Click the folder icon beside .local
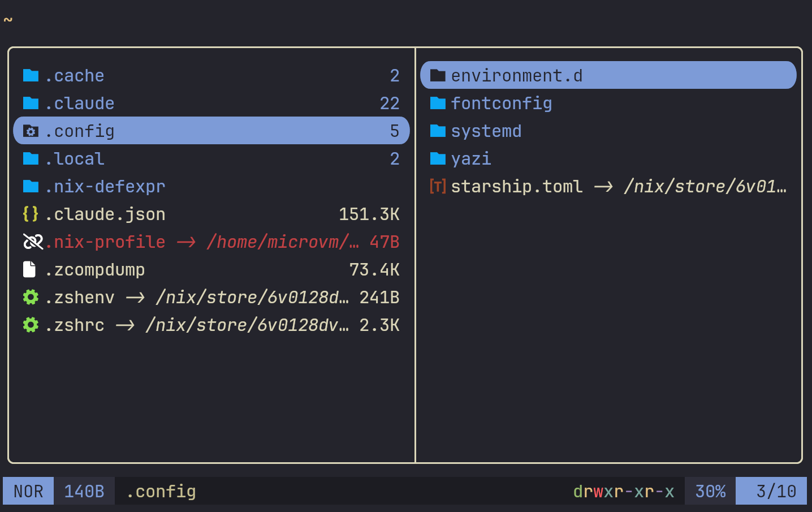Screen dimensions: 812x512 [31, 158]
